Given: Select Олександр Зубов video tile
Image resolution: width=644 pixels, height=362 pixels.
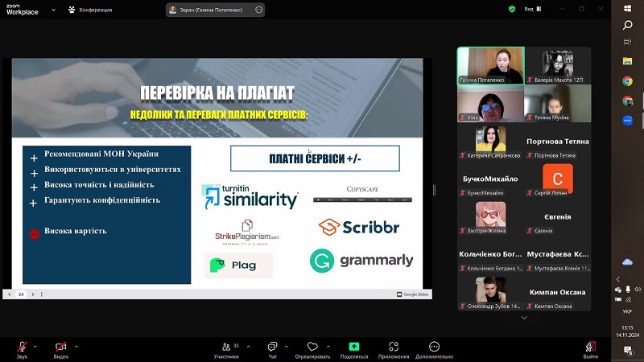Looking at the screenshot, I should pos(491,293).
